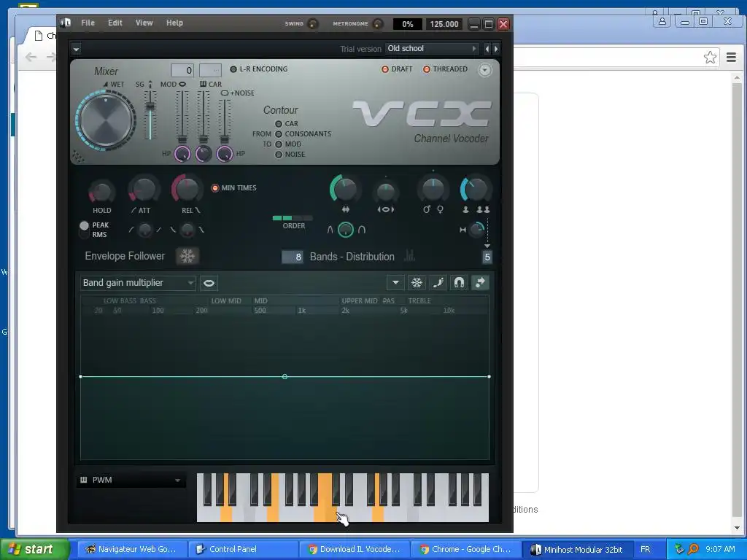Click the HOLD knob
Image resolution: width=747 pixels, height=560 pixels.
pyautogui.click(x=101, y=192)
